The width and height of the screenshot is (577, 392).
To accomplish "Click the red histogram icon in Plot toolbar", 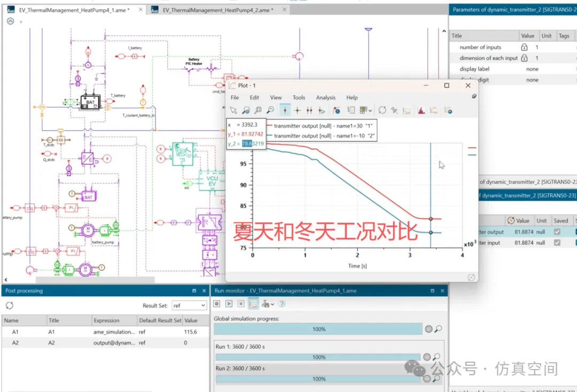I will [x=421, y=111].
